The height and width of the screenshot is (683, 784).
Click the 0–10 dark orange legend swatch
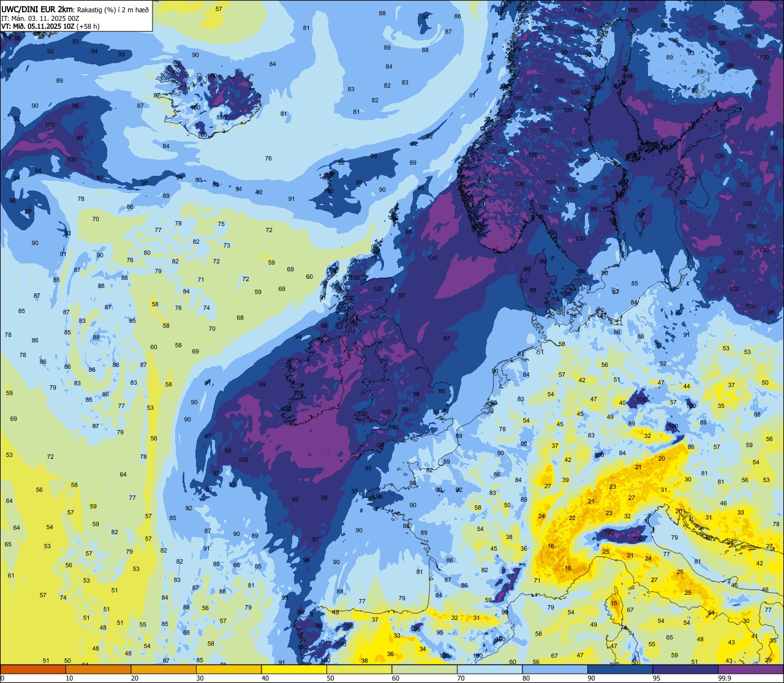click(x=33, y=670)
